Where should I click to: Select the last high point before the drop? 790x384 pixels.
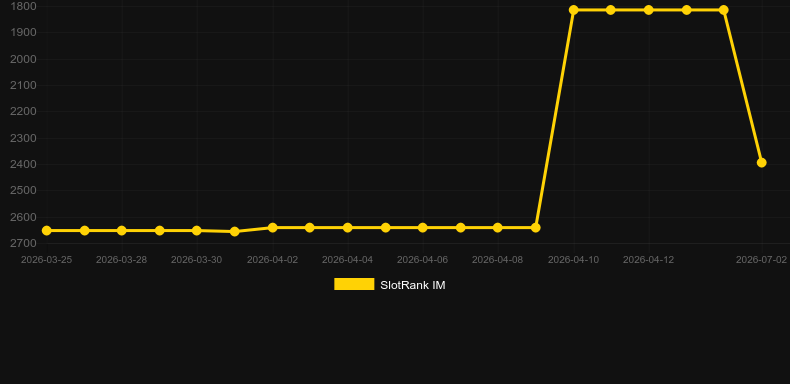pyautogui.click(x=723, y=10)
